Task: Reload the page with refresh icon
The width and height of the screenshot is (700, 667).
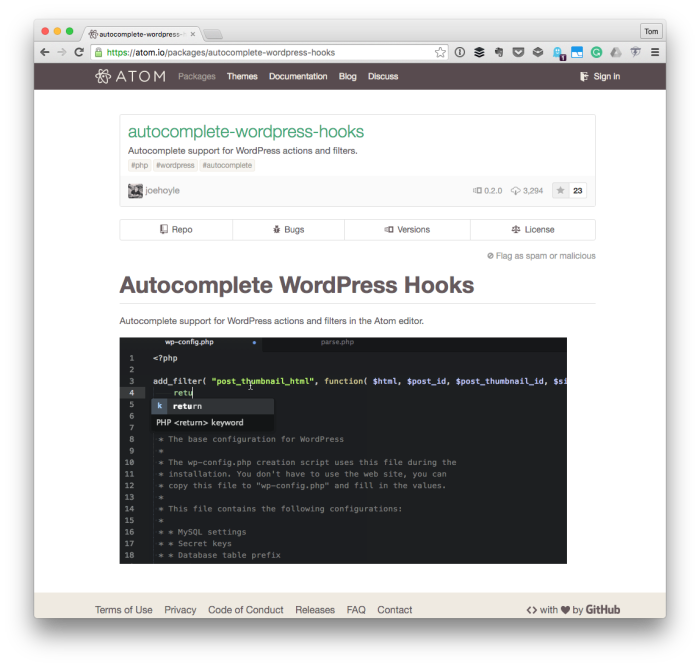Action: tap(79, 52)
